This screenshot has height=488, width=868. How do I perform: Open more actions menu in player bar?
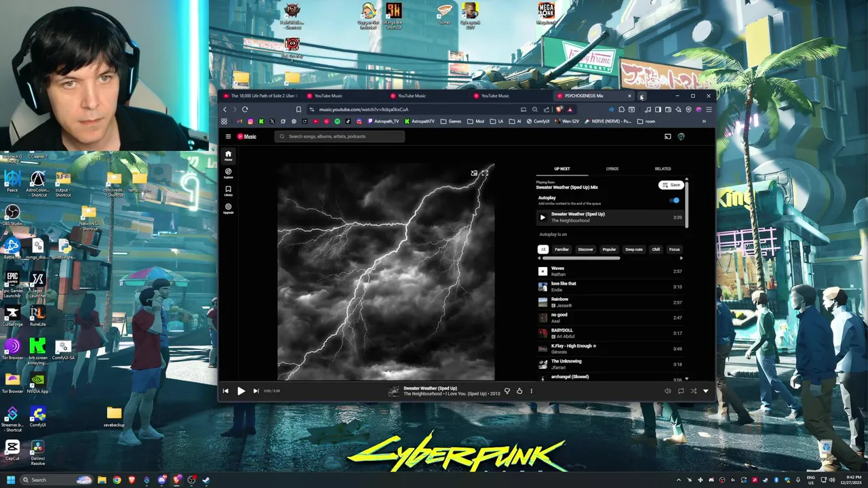(531, 391)
